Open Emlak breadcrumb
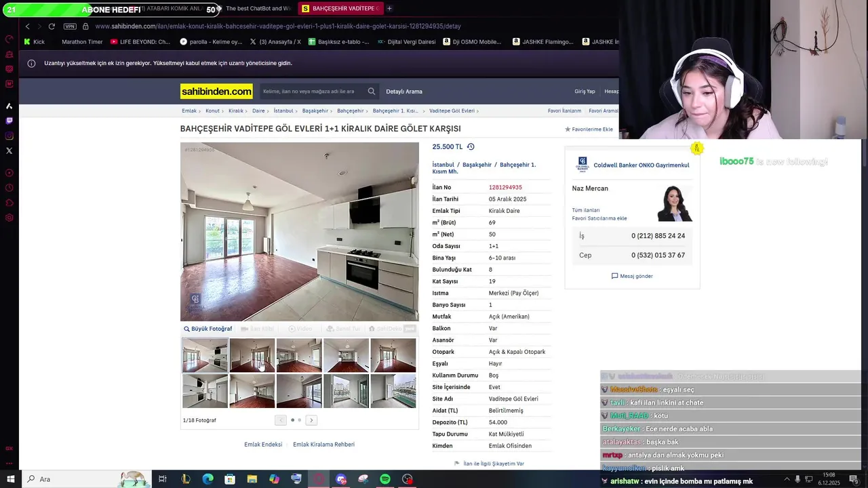The width and height of the screenshot is (868, 488). pos(189,110)
